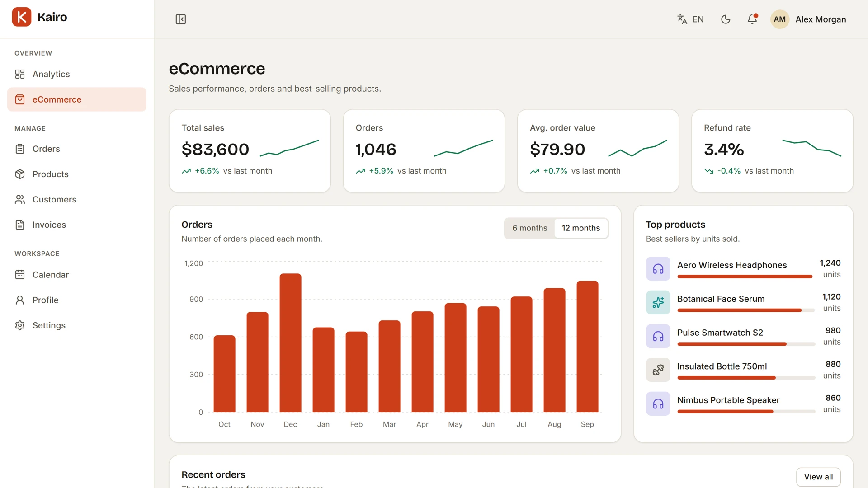Screen dimensions: 868x488
Task: Click the Analytics grid icon in sidebar
Action: coord(20,74)
